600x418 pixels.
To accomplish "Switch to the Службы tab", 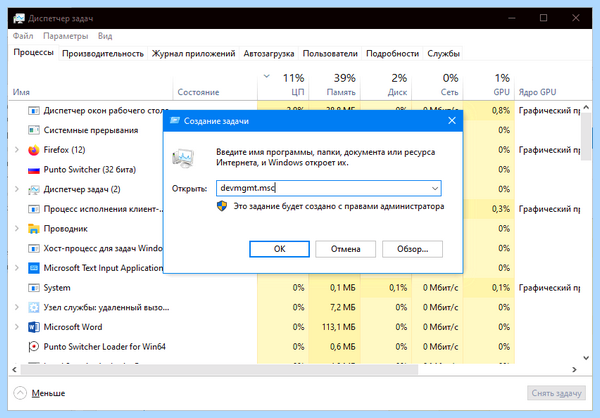I will [x=443, y=54].
